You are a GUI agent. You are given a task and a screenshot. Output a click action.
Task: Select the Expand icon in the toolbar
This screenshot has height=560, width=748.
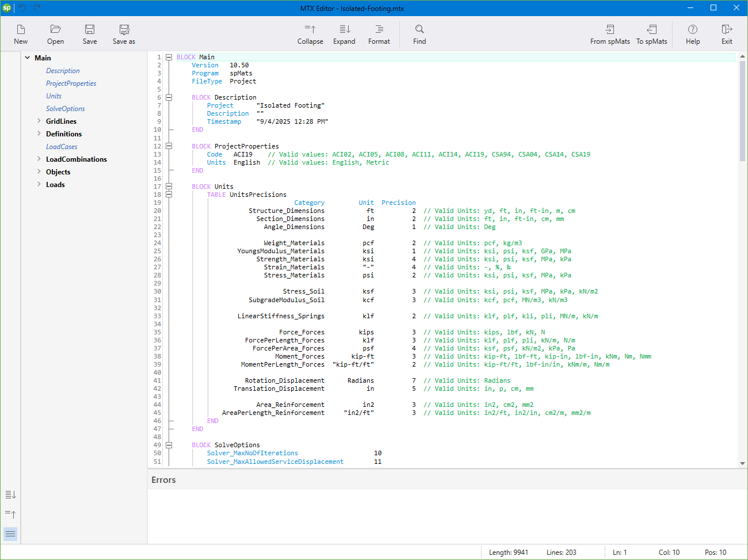click(344, 33)
